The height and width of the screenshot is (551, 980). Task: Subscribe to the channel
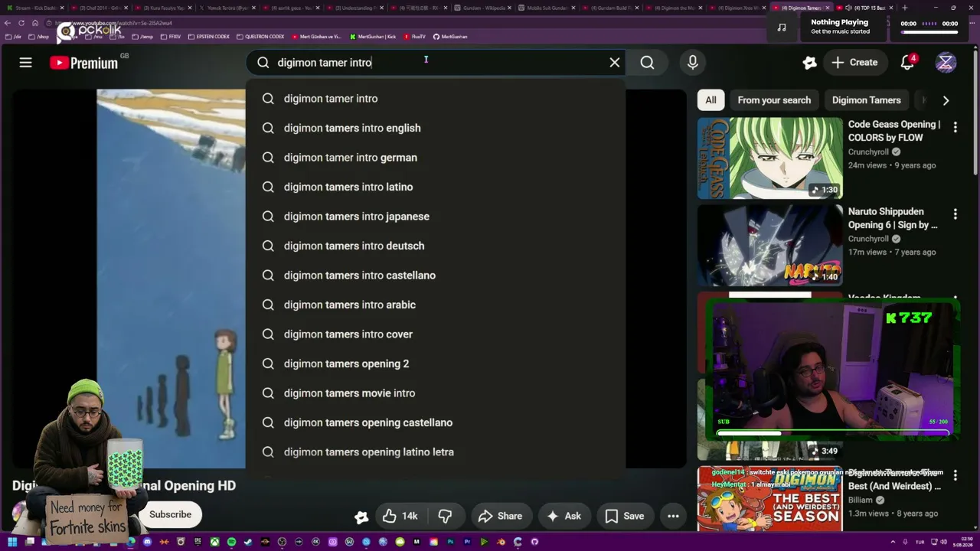pos(170,514)
